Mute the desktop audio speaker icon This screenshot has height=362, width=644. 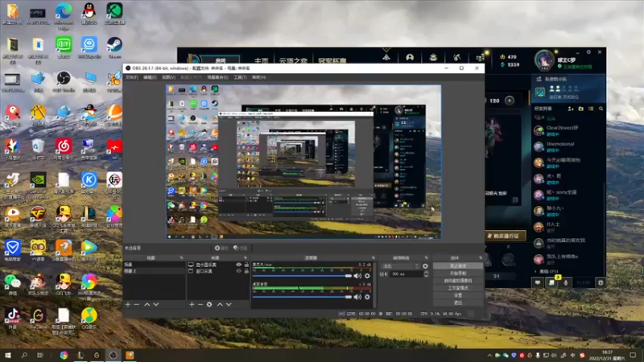358,296
